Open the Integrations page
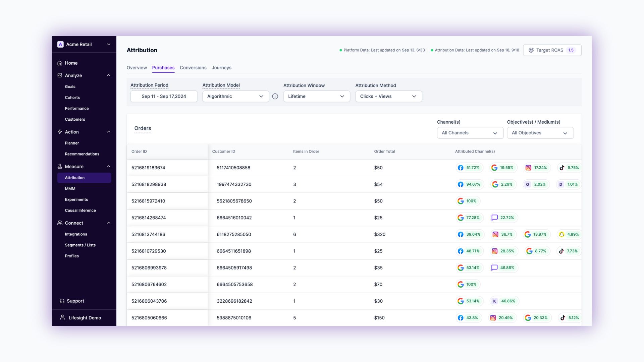 click(76, 234)
